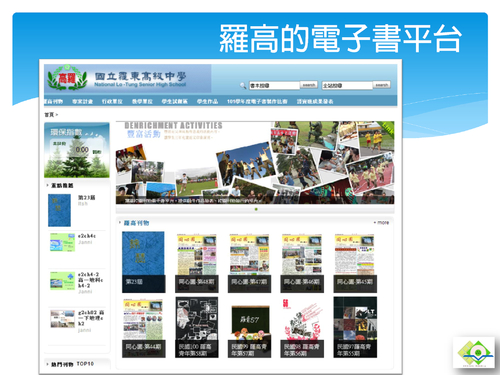Click the 首頁 breadcrumb link
Screen dimensions: 500x375
pyautogui.click(x=49, y=115)
